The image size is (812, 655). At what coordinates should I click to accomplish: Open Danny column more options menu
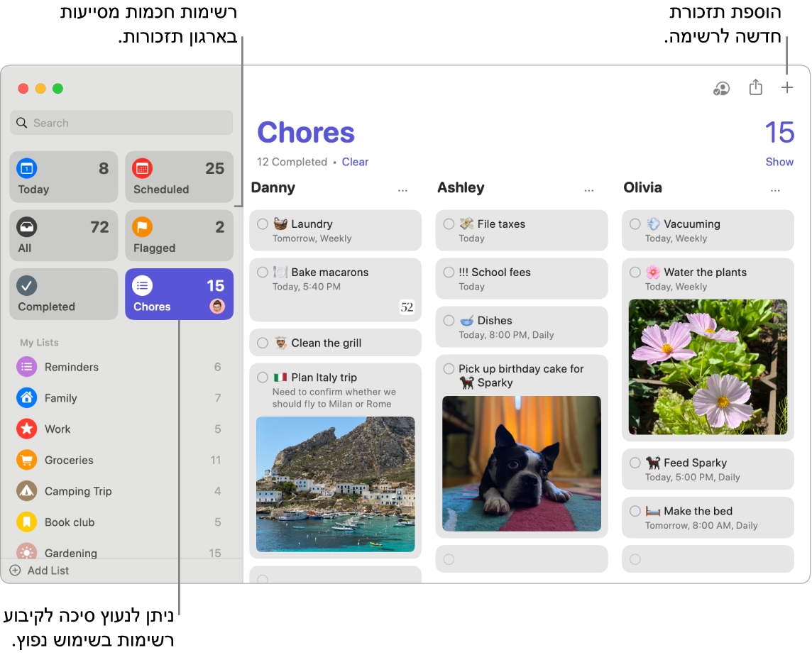point(402,190)
